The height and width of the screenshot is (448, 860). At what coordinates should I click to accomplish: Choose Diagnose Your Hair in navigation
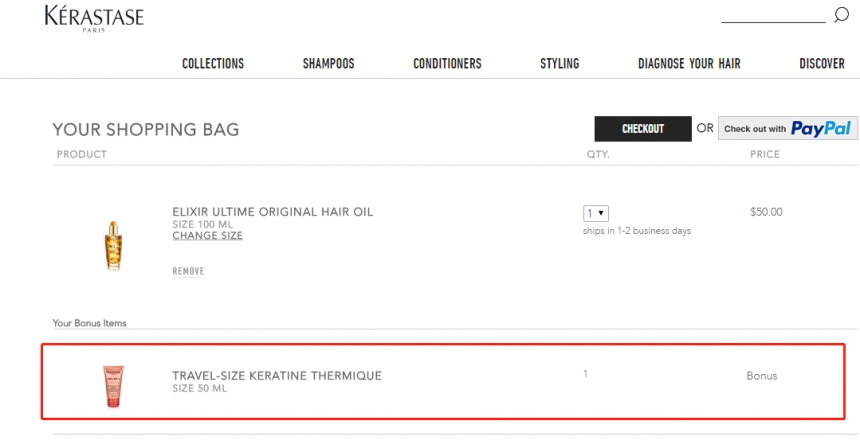689,63
